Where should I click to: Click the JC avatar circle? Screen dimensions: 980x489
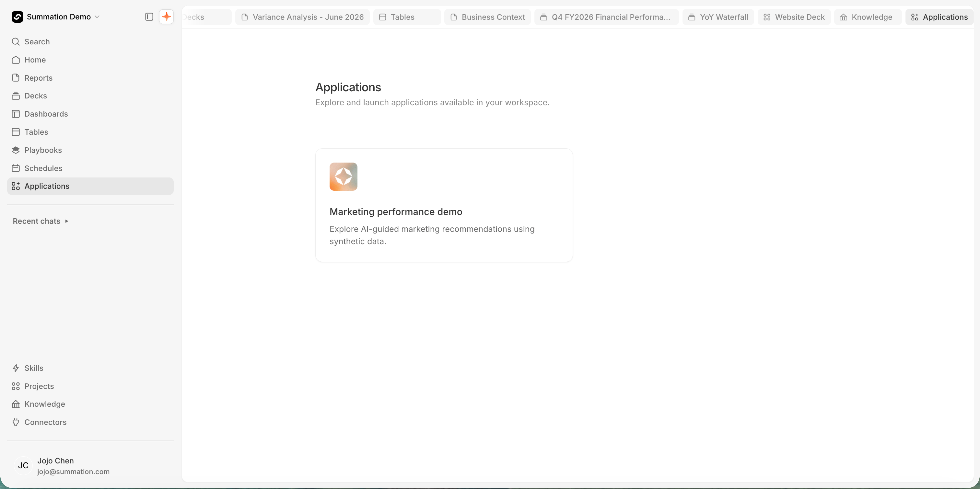[23, 465]
